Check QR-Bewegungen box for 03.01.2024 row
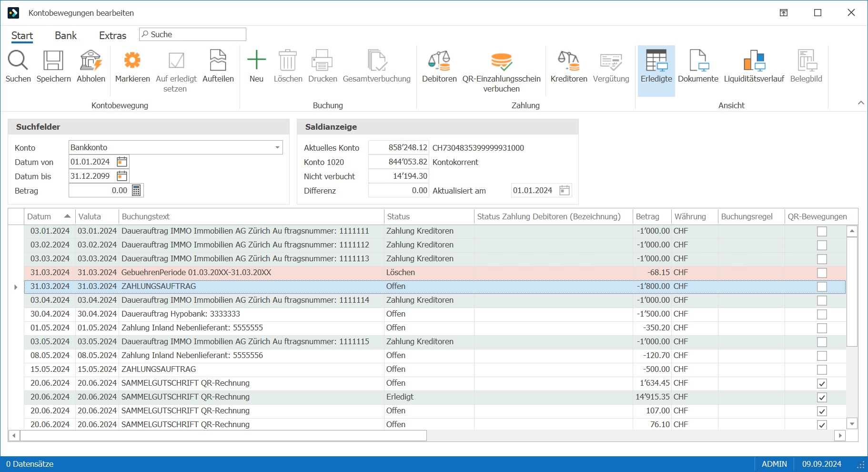Viewport: 868px width, 472px height. pos(822,231)
